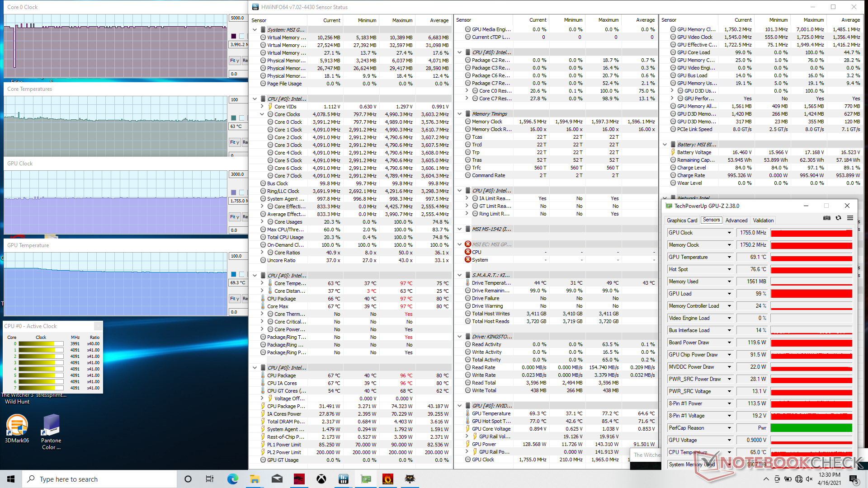Screen dimensions: 868x488
Task: Expand the Core VIDs tree node
Action: [x=262, y=107]
